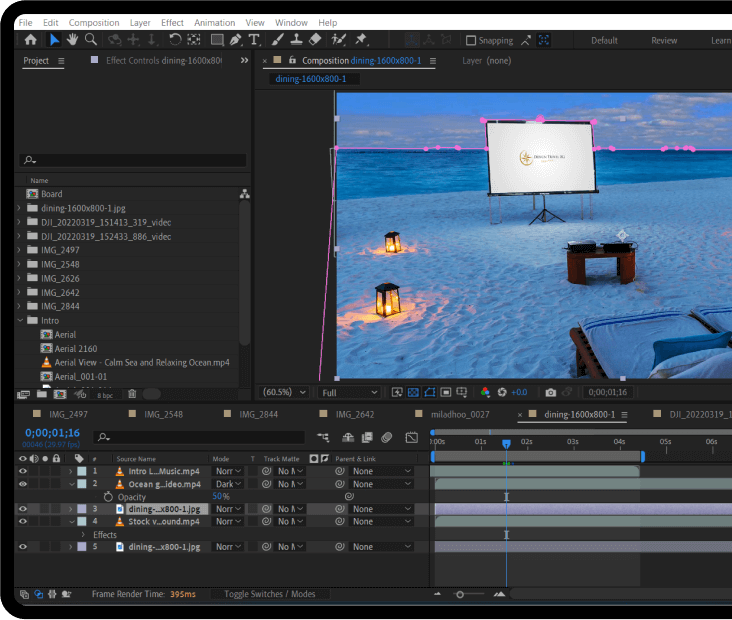Select the Zoom magnifier tool
This screenshot has height=620, width=732.
[91, 40]
